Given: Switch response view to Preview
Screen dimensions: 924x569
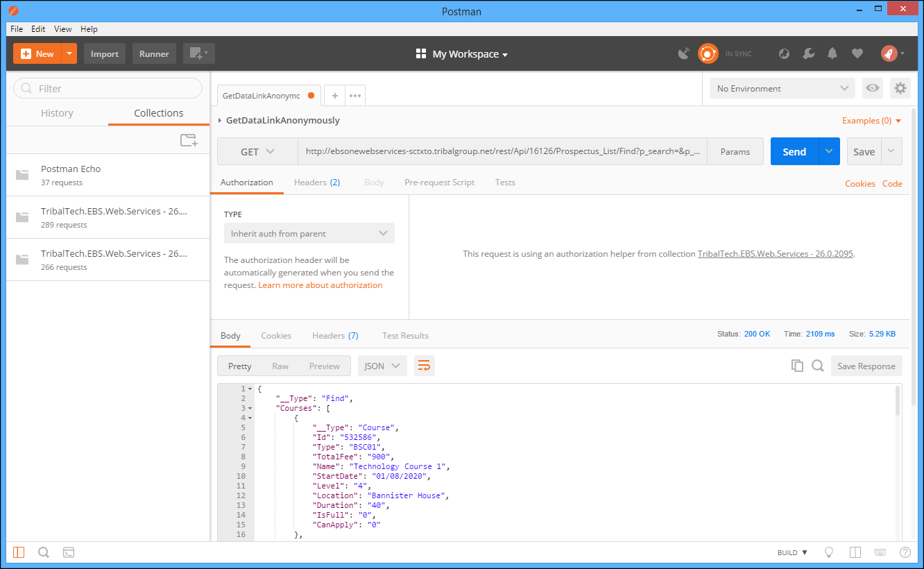Looking at the screenshot, I should pyautogui.click(x=325, y=366).
